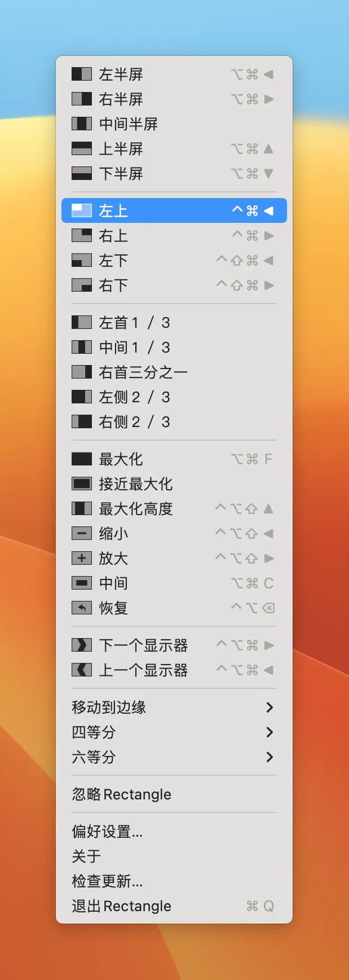
Task: Click the 上一个显示器 previous display icon
Action: (x=81, y=670)
